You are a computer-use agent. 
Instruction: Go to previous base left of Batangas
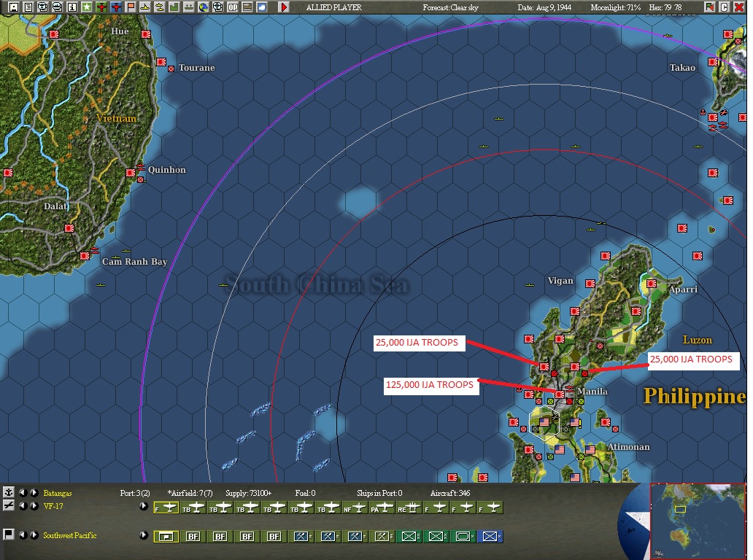coord(22,492)
